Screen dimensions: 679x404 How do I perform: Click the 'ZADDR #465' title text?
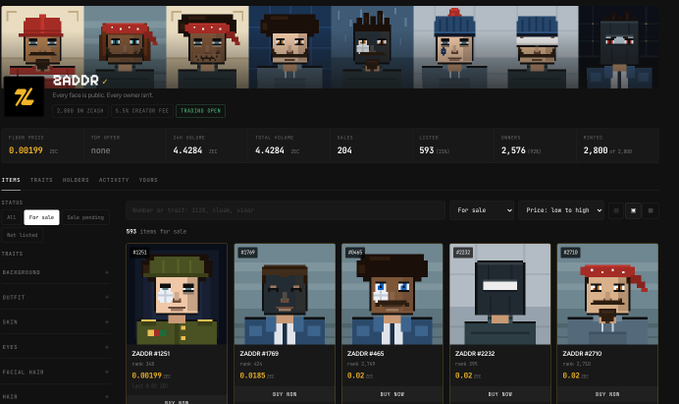click(x=365, y=354)
